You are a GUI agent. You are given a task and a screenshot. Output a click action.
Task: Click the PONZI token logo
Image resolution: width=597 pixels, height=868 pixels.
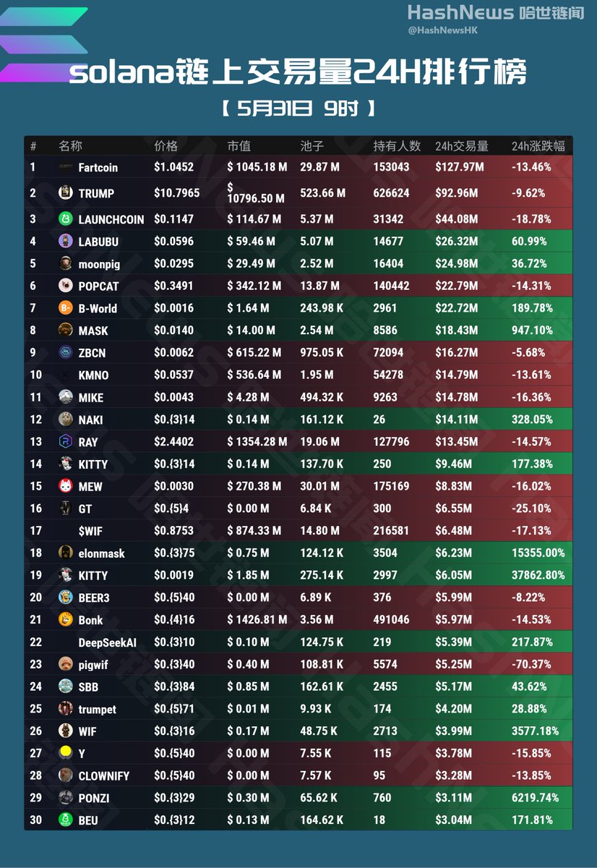click(x=65, y=798)
